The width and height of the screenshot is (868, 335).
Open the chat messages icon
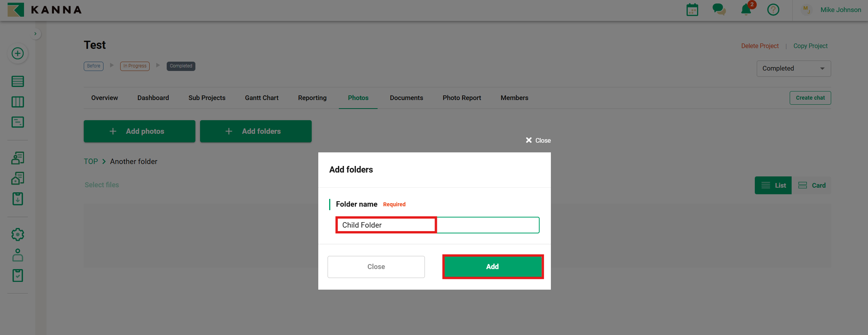coord(719,10)
